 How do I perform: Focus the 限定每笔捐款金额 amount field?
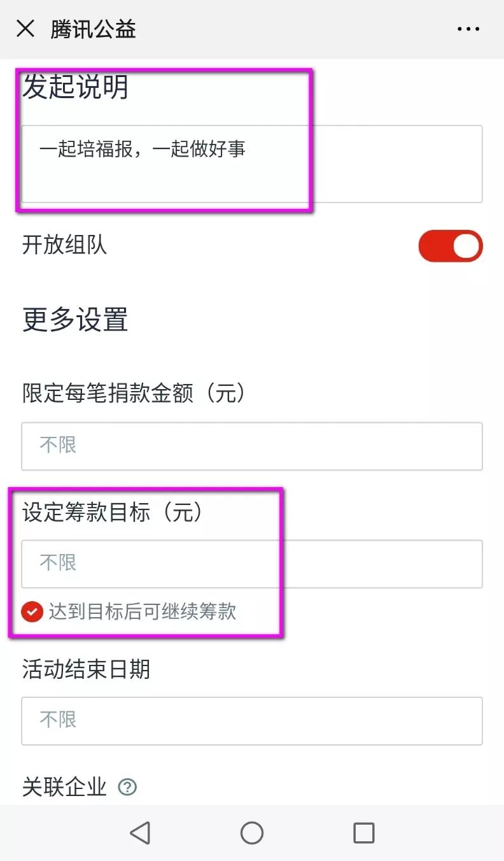(x=251, y=446)
